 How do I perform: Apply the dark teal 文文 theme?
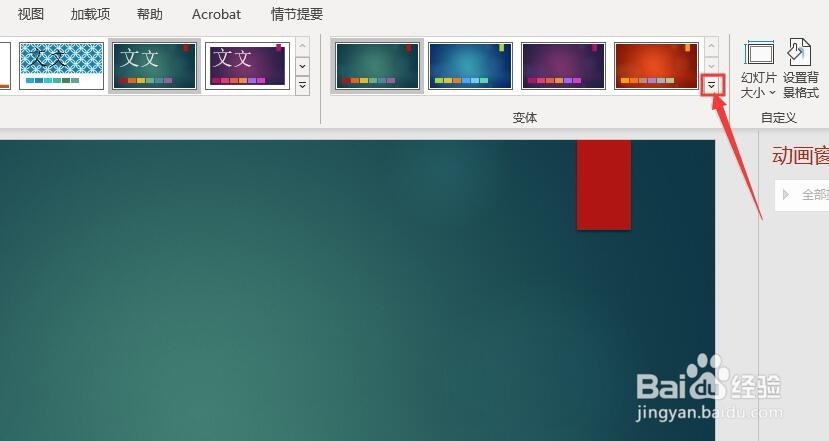[154, 66]
